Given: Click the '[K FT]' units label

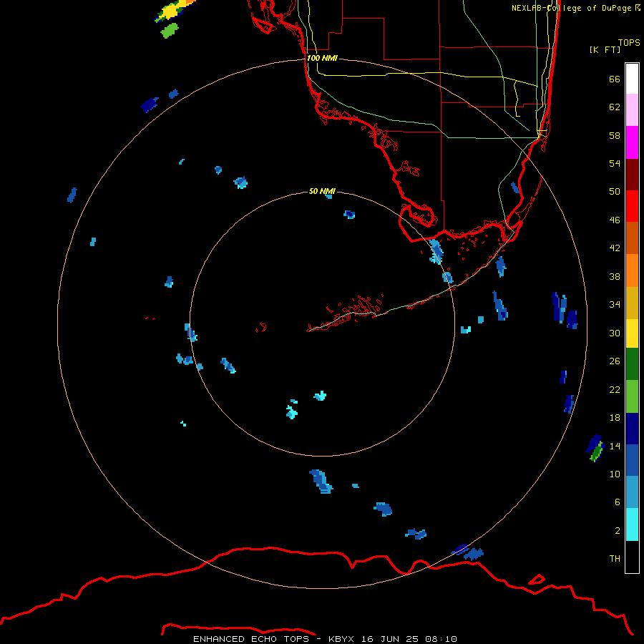Looking at the screenshot, I should [605, 49].
